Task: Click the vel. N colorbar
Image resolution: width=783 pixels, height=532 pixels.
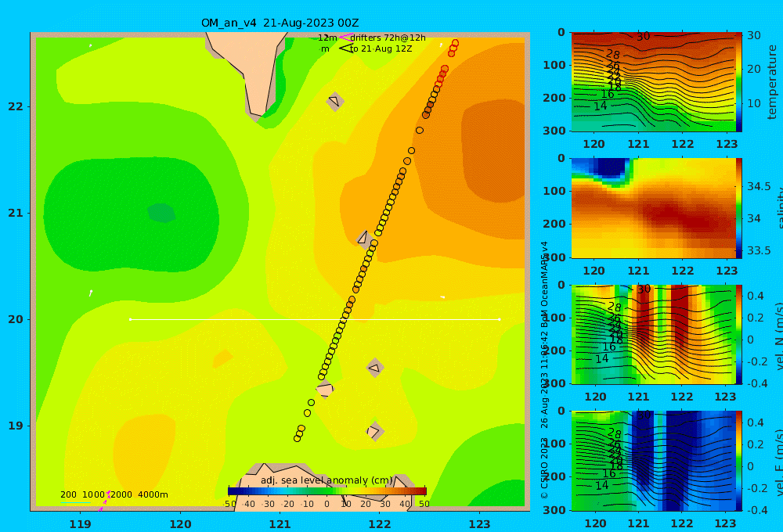Action: click(x=739, y=334)
